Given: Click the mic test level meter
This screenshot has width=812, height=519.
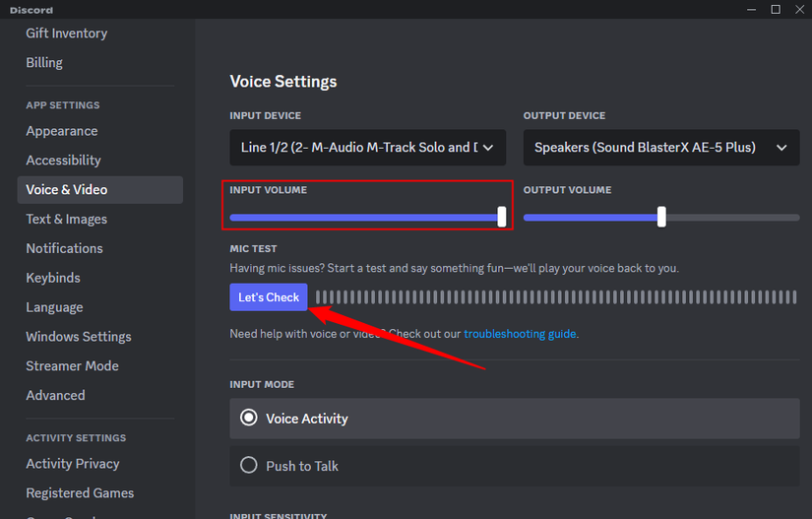Looking at the screenshot, I should tap(556, 297).
